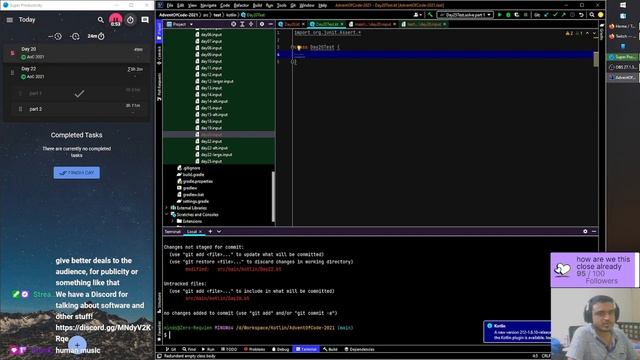Open Search Everywhere magnifier icon
Viewport: 640px width, 360px height.
tap(592, 15)
